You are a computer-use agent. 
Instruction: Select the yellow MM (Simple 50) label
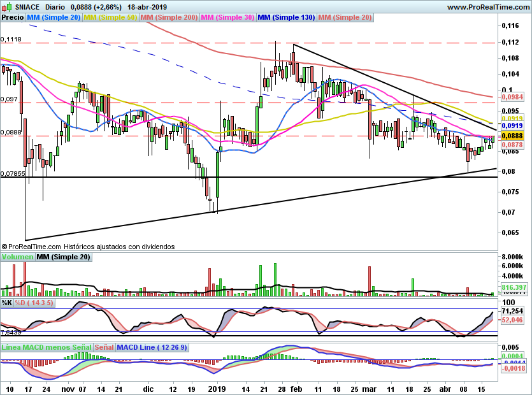(x=110, y=18)
